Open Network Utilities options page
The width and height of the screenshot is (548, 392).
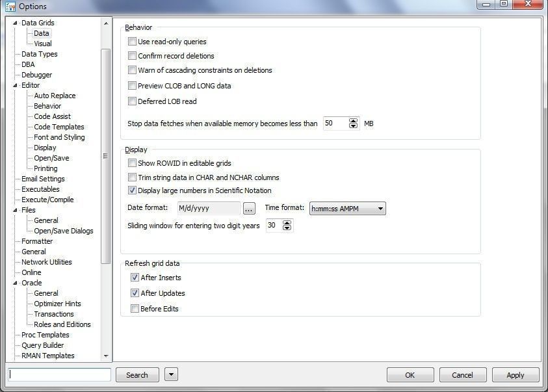pyautogui.click(x=47, y=262)
